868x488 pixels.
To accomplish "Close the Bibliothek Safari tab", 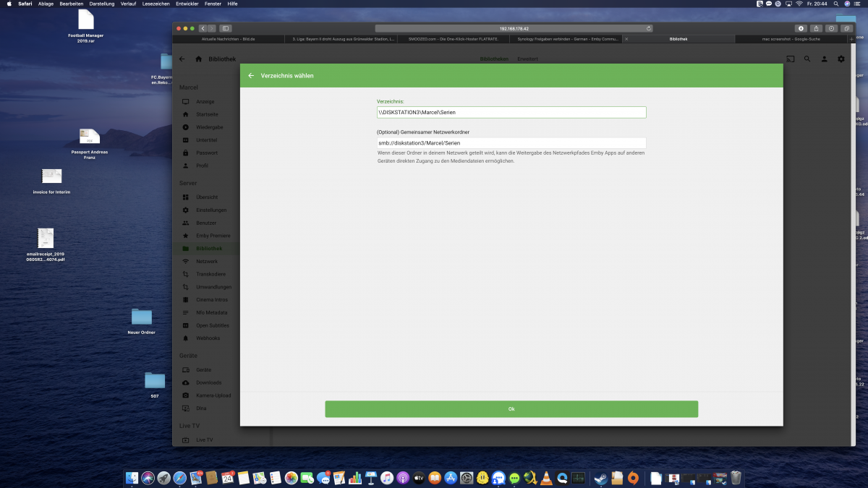I will [x=626, y=38].
